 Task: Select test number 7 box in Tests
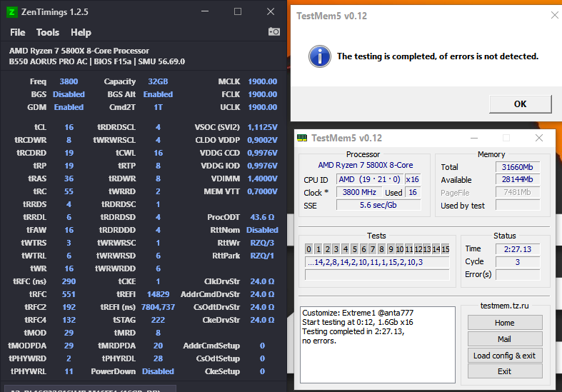(373, 249)
